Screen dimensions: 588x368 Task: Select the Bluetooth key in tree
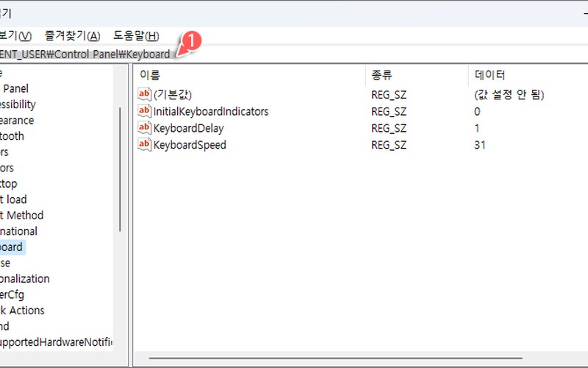click(12, 136)
